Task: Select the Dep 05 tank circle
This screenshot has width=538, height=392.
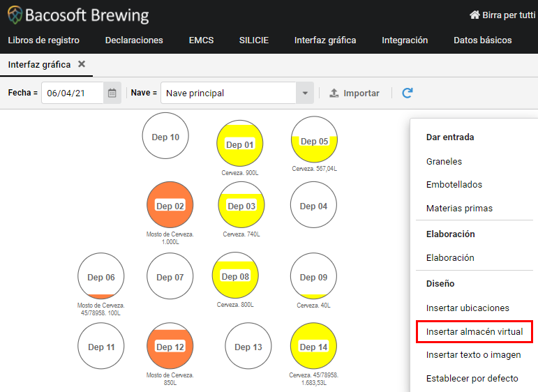Action: click(314, 140)
